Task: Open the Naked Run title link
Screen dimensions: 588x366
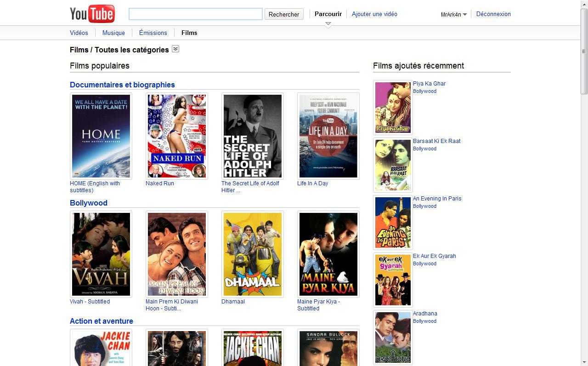Action: click(x=160, y=183)
